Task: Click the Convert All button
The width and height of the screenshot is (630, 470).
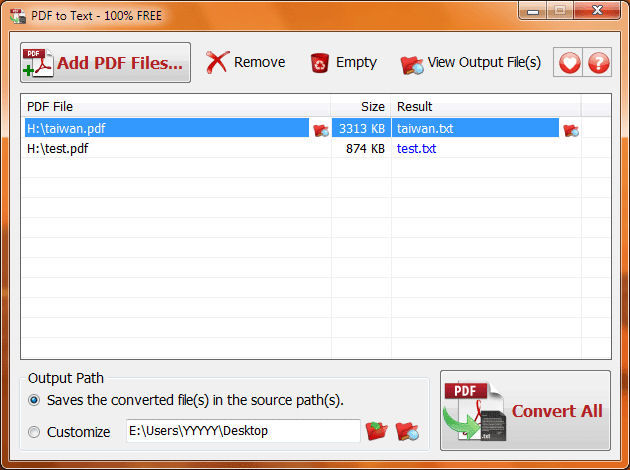Action: point(525,410)
